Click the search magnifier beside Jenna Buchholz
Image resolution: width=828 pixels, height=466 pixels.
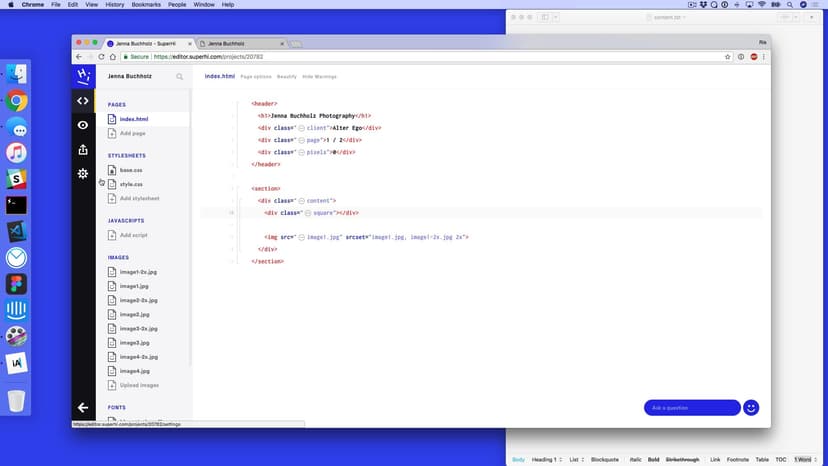click(180, 76)
